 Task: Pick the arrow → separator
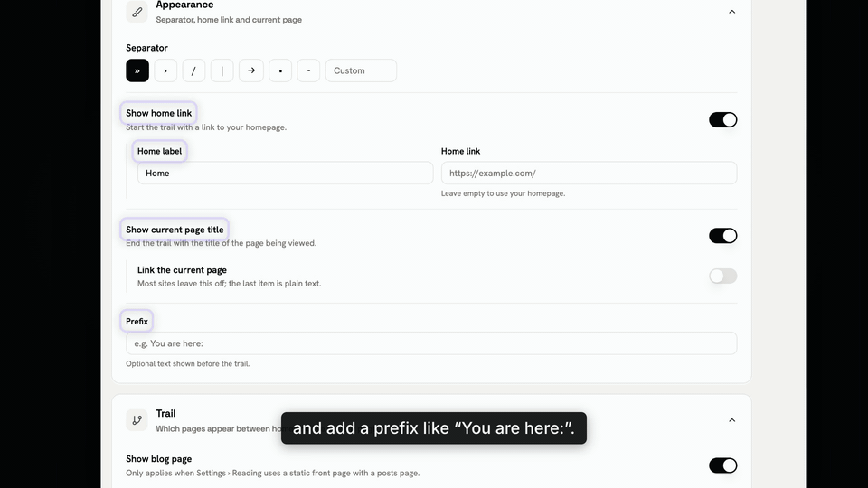tap(251, 70)
